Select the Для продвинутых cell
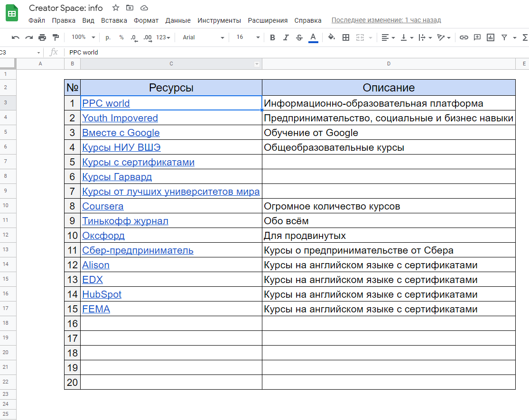Viewport: 529px width, 420px height. (x=389, y=235)
